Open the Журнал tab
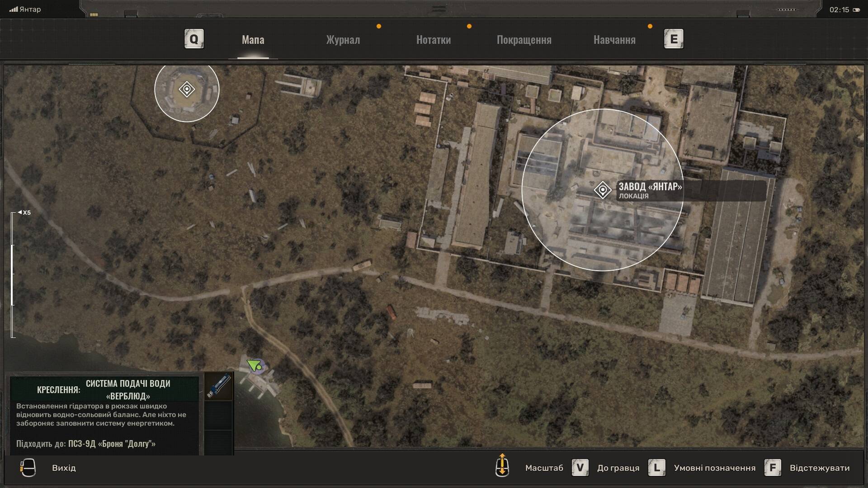The image size is (868, 488). click(343, 40)
